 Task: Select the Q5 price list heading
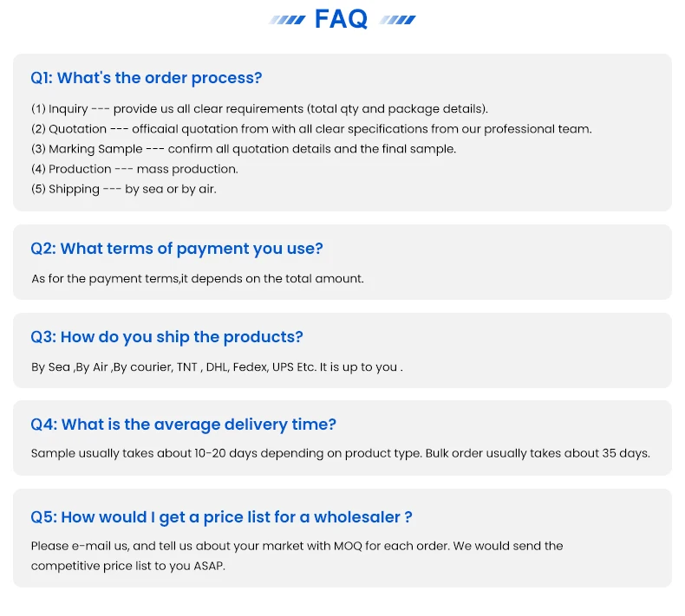221,517
